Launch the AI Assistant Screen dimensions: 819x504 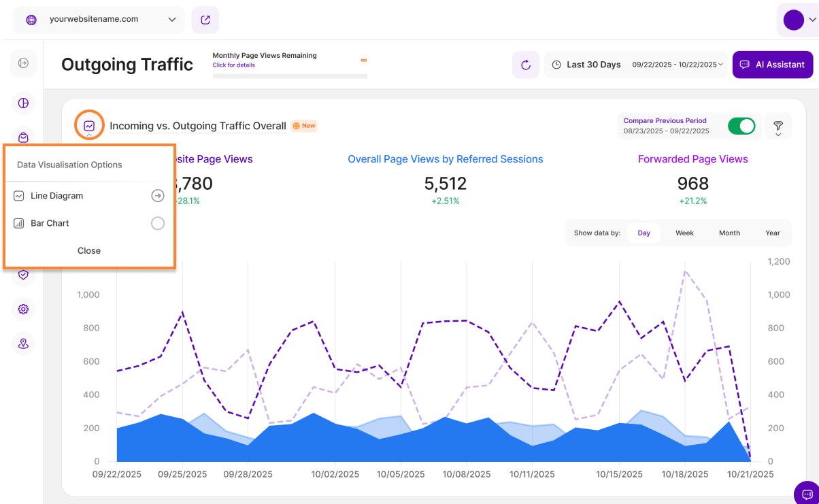[x=772, y=65]
